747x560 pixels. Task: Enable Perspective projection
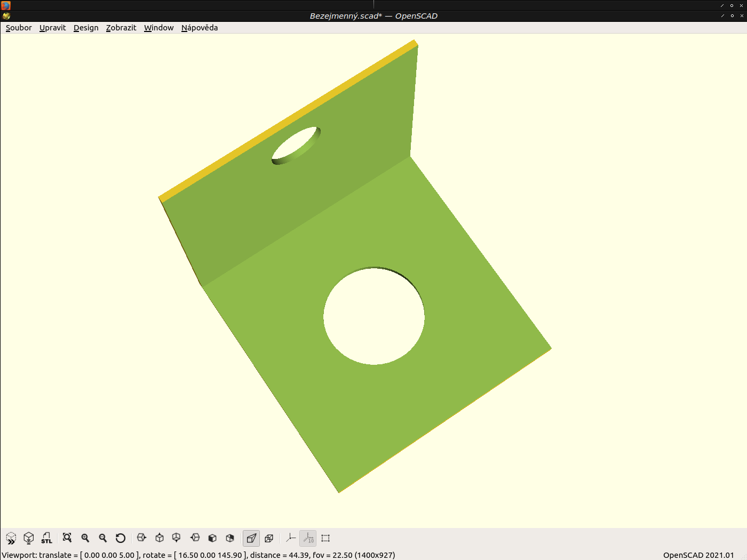point(251,538)
